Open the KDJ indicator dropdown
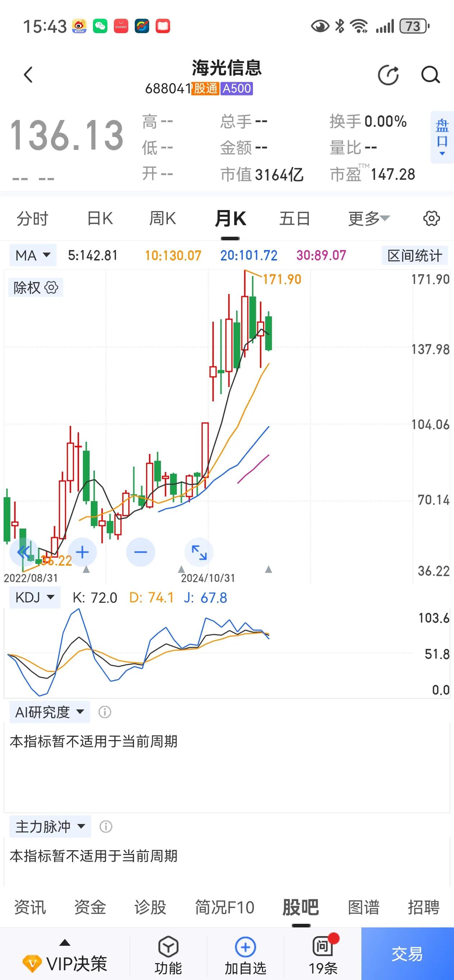The width and height of the screenshot is (454, 980). (x=35, y=598)
